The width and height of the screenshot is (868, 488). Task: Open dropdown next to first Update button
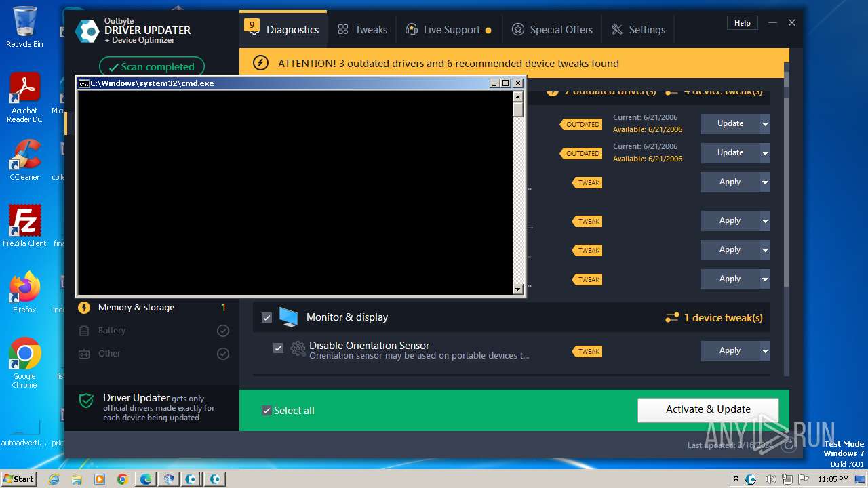[765, 124]
